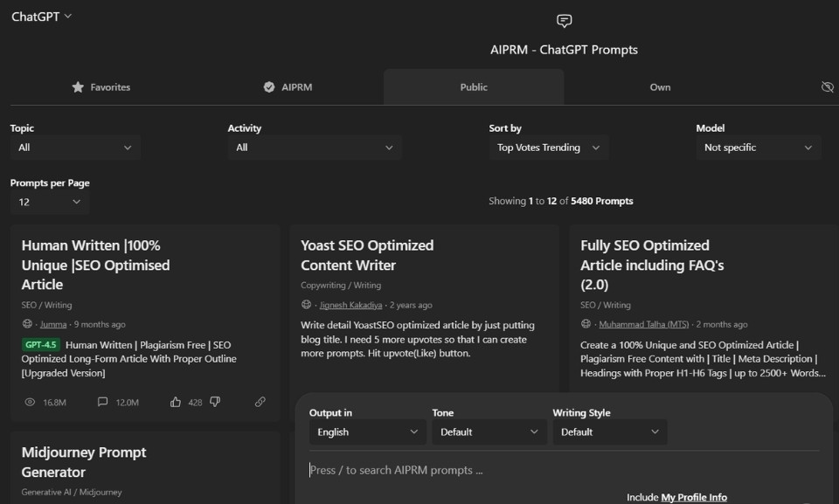Click the verified check icon on AIPRM tab

pos(269,86)
